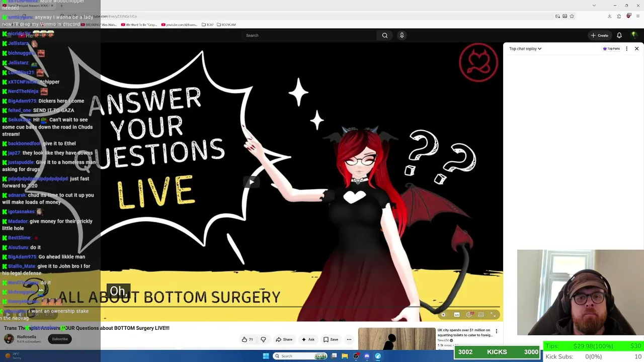Expand the browser tab search dropdown

(594, 6)
